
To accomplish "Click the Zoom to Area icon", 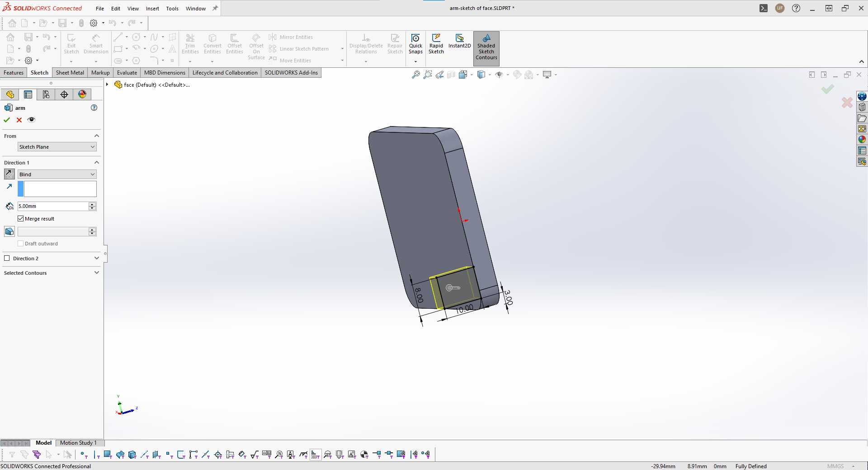I will pos(428,75).
